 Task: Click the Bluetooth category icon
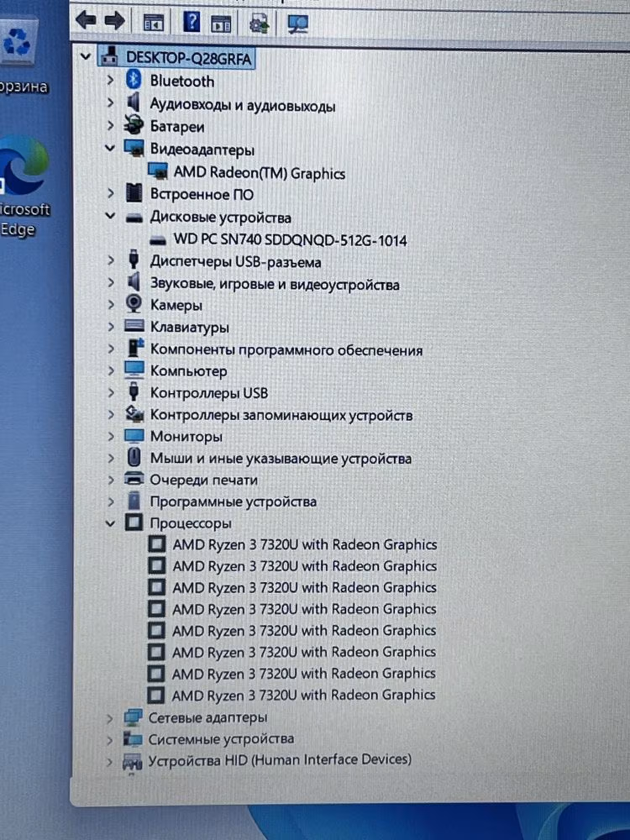click(x=134, y=79)
